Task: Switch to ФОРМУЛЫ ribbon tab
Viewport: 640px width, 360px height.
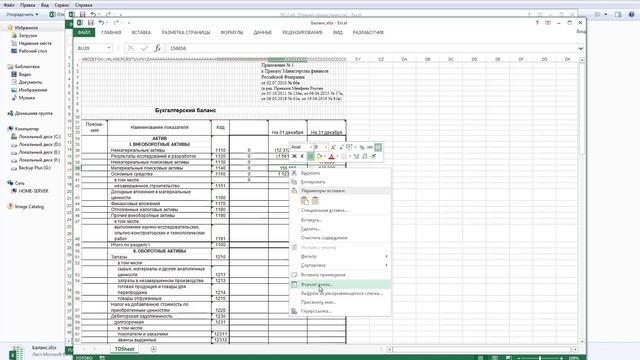Action: coord(231,33)
